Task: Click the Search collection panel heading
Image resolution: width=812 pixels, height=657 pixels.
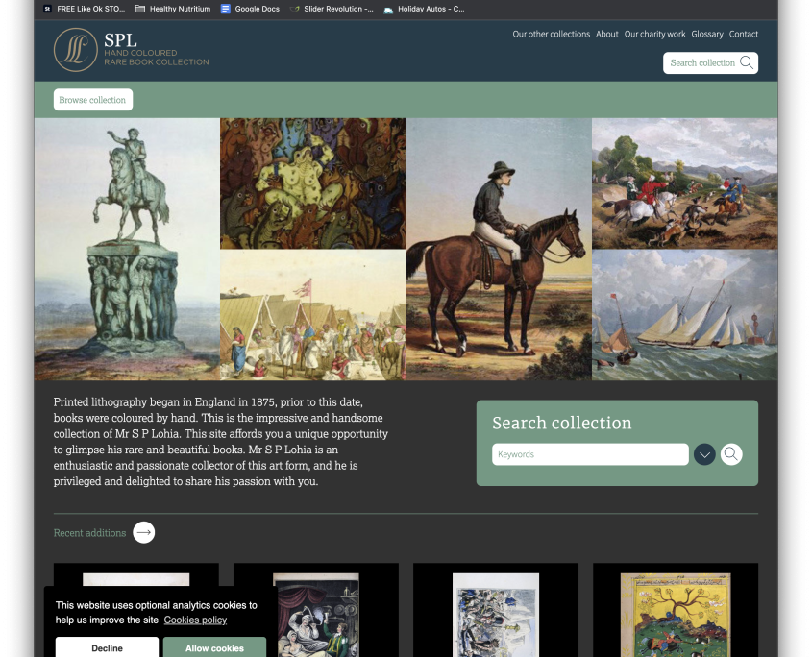Action: coord(561,423)
